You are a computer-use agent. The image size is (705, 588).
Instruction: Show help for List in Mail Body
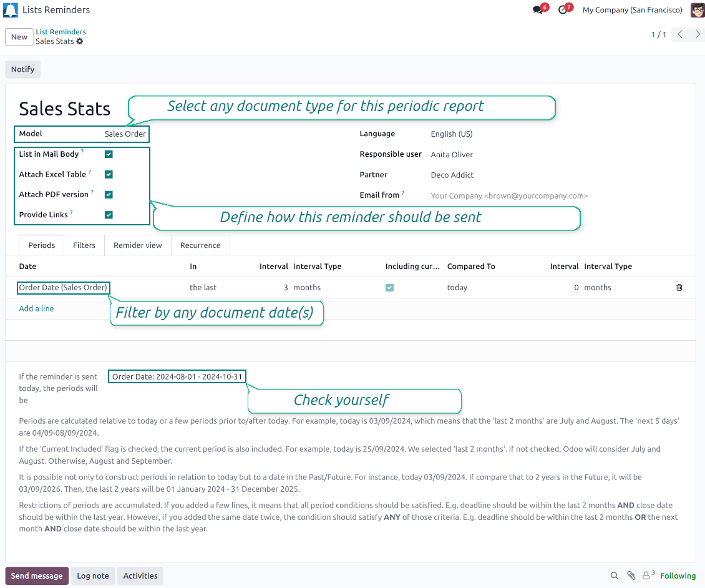pos(82,152)
